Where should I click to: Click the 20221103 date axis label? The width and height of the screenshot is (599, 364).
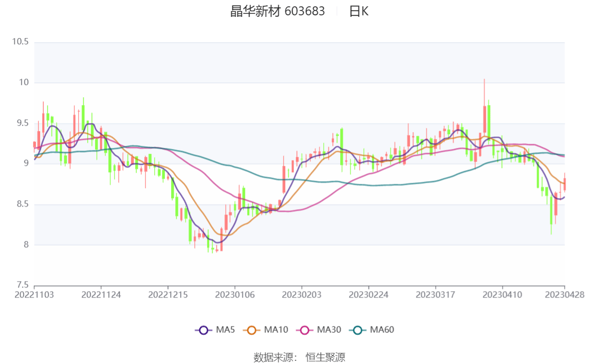point(34,295)
